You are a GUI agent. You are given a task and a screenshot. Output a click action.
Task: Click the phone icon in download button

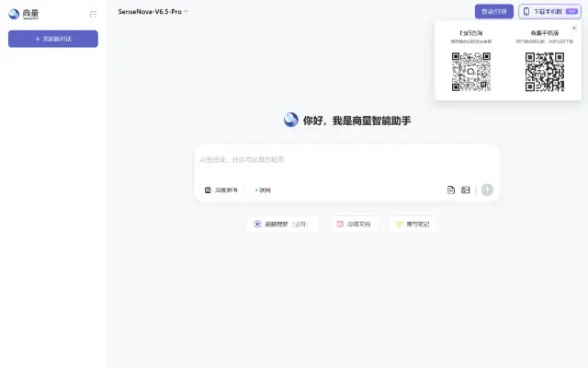[x=526, y=12]
